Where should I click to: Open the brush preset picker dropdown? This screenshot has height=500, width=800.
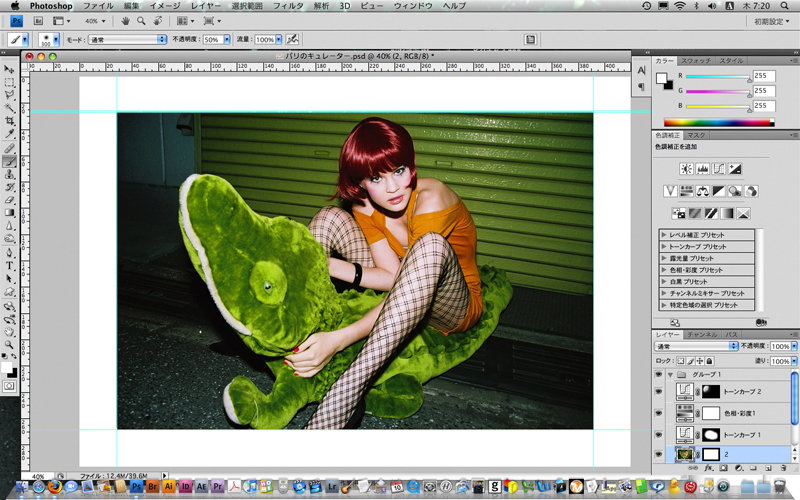pos(56,39)
